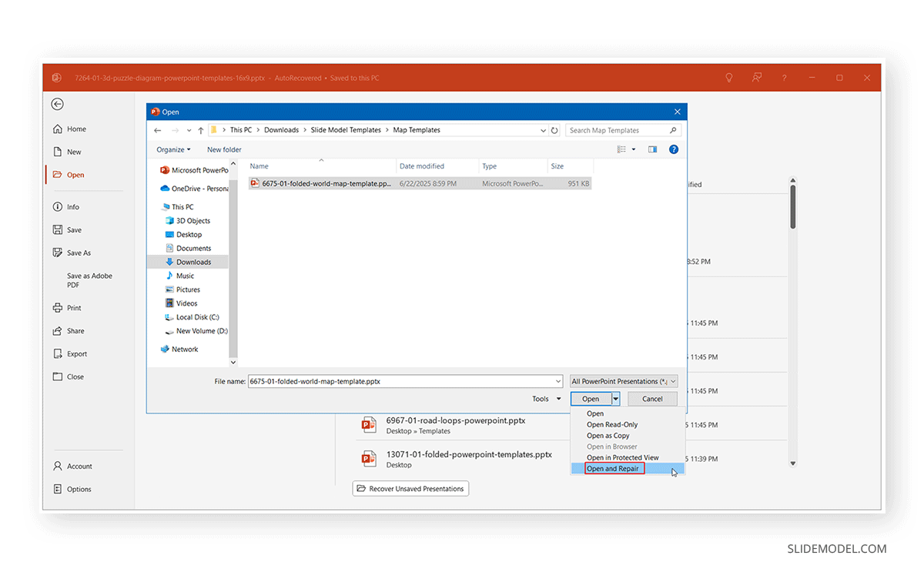Click the circular back arrow in the Backstage sidebar
924x572 pixels.
(x=57, y=104)
